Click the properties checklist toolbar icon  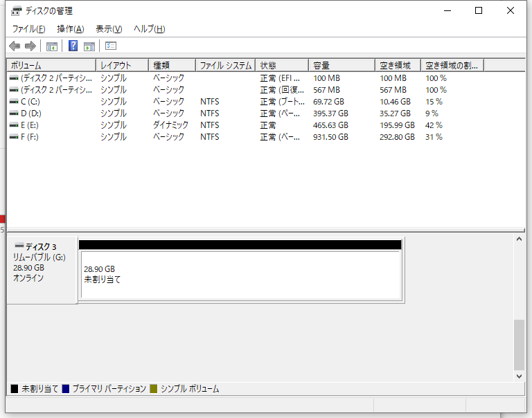111,46
